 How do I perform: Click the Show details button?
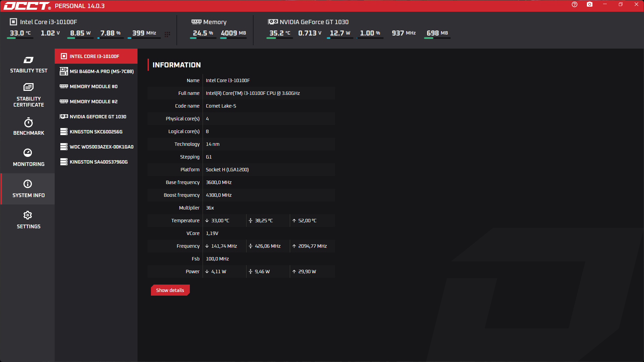pyautogui.click(x=170, y=290)
